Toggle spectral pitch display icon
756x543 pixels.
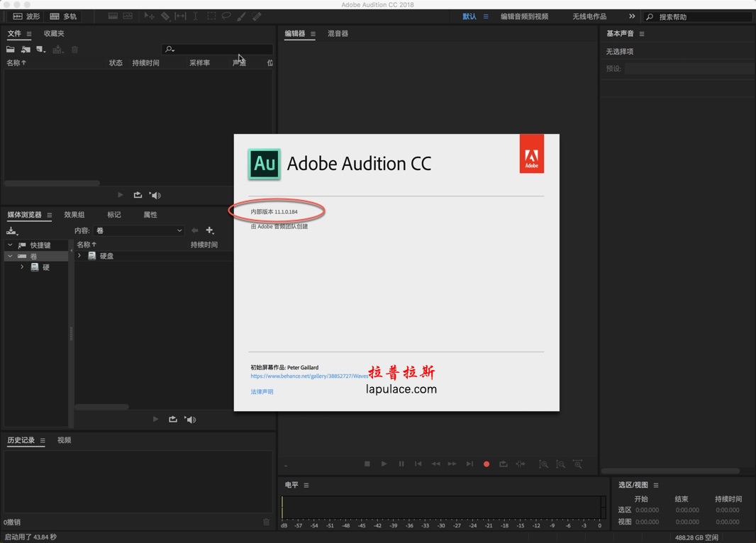point(128,16)
